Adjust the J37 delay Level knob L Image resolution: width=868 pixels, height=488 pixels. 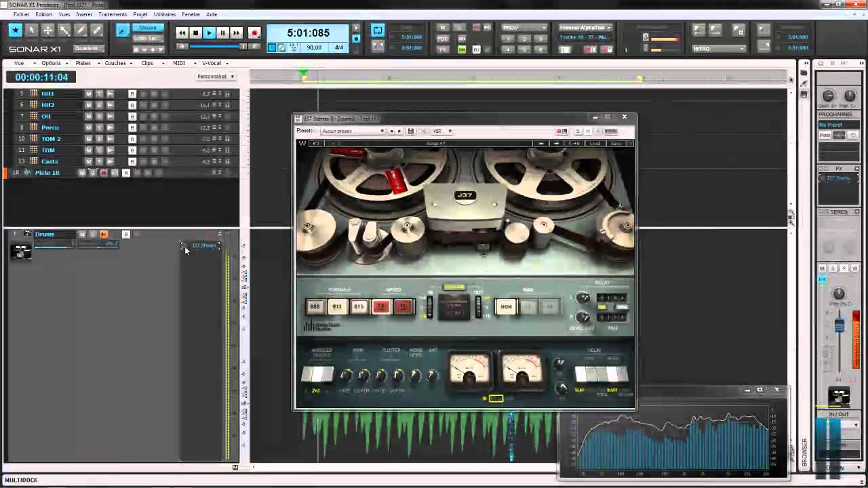583,298
